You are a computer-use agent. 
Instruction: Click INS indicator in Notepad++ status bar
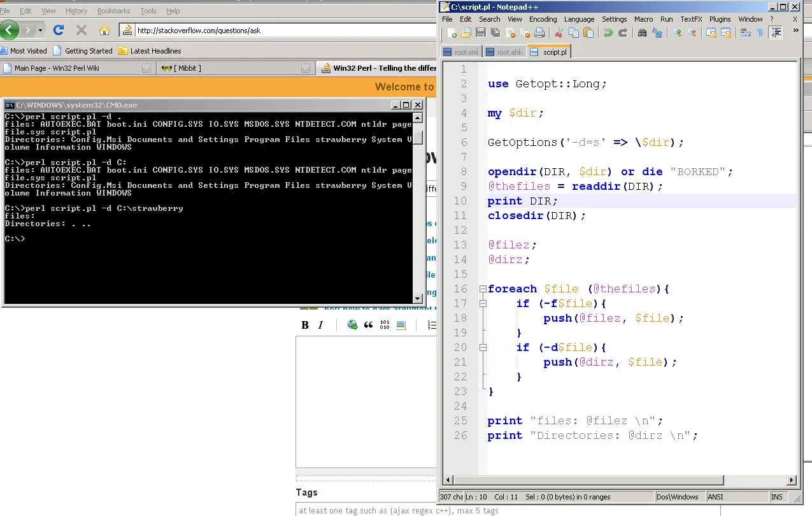(777, 497)
